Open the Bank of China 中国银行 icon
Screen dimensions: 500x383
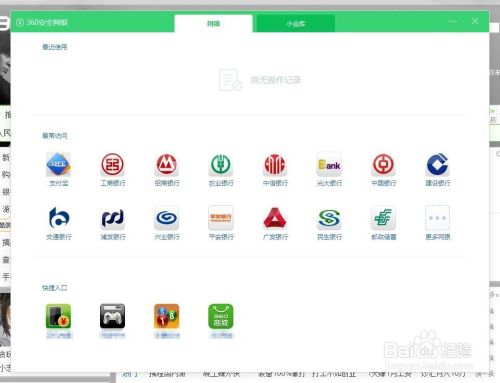(383, 164)
